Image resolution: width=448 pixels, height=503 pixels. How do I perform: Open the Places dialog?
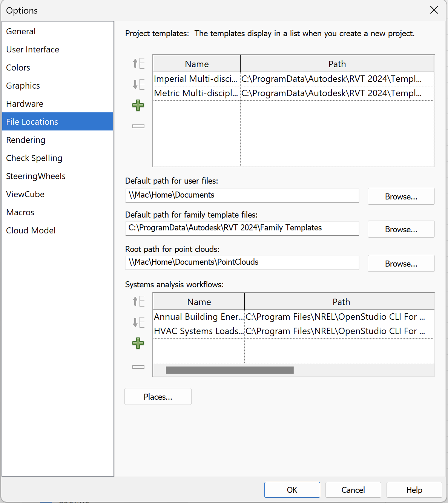158,396
